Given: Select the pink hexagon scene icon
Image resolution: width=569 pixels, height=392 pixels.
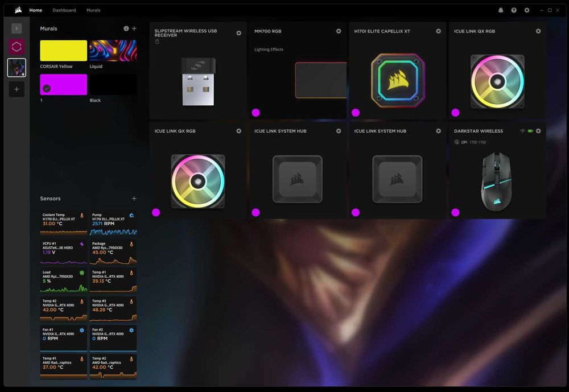Looking at the screenshot, I should pyautogui.click(x=17, y=47).
